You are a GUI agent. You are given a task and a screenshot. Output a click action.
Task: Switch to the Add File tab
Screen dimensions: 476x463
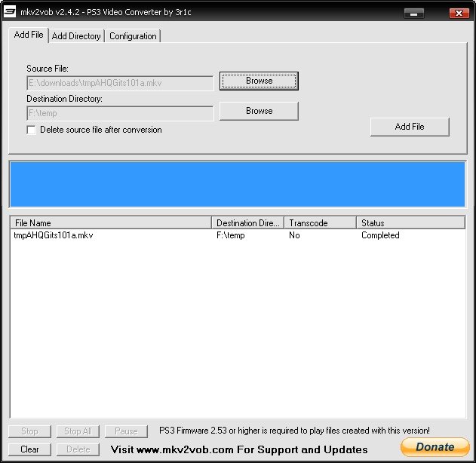(29, 35)
